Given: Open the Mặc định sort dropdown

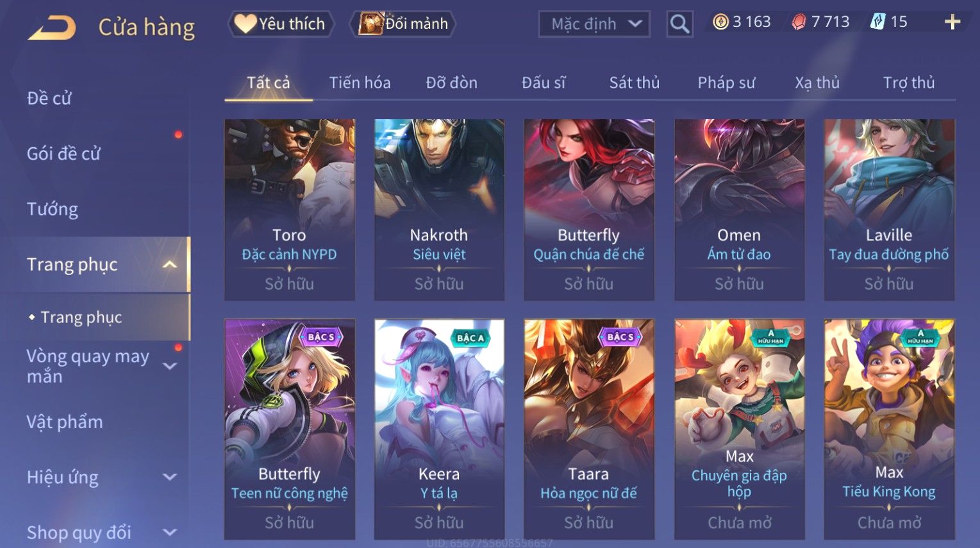Looking at the screenshot, I should coord(594,24).
